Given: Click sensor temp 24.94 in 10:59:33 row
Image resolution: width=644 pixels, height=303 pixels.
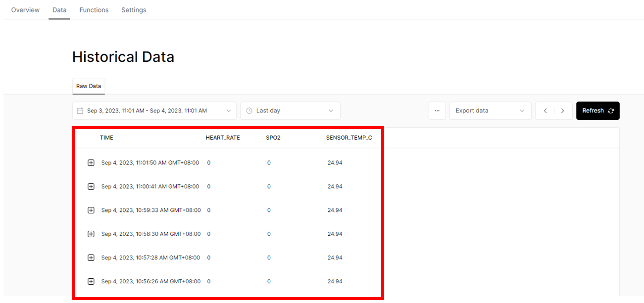Looking at the screenshot, I should pyautogui.click(x=335, y=210).
